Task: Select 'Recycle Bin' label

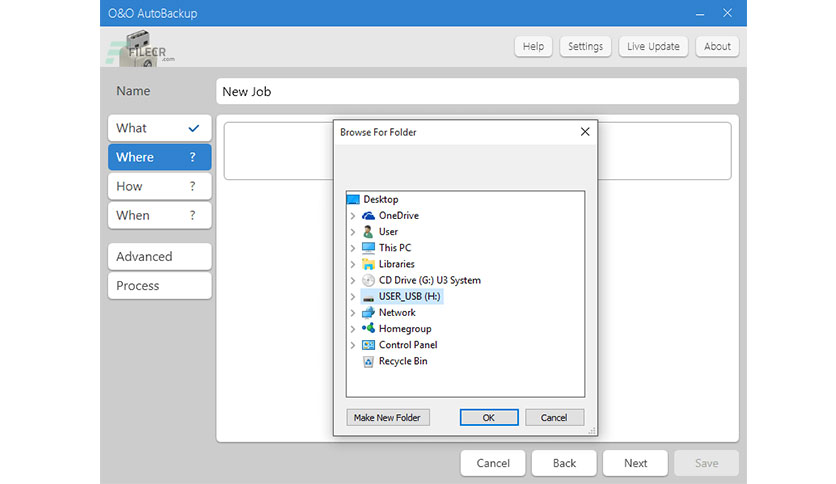Action: [x=403, y=361]
